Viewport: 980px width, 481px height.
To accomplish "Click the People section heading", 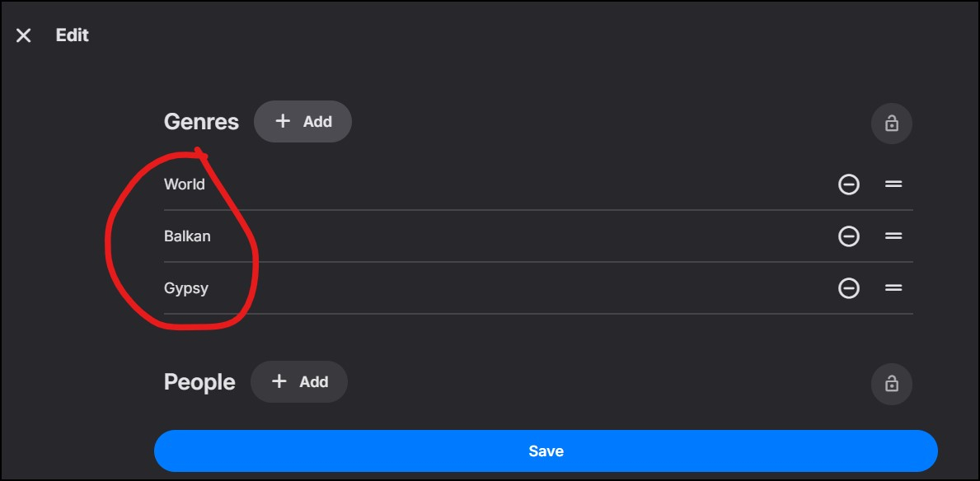I will 199,382.
